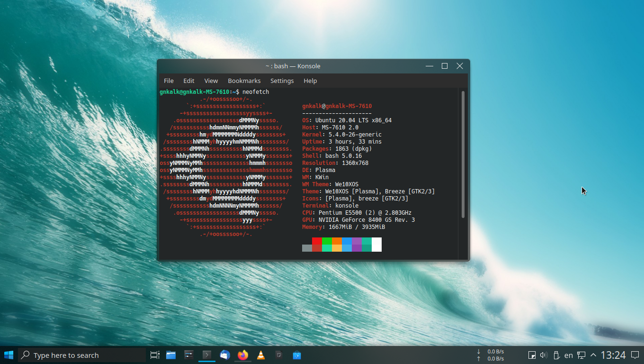Click the 'Type here to search' box

tap(82, 355)
